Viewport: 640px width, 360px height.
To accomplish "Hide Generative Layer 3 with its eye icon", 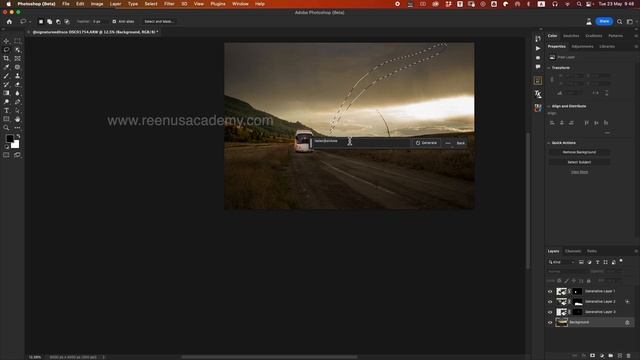I will tap(550, 312).
